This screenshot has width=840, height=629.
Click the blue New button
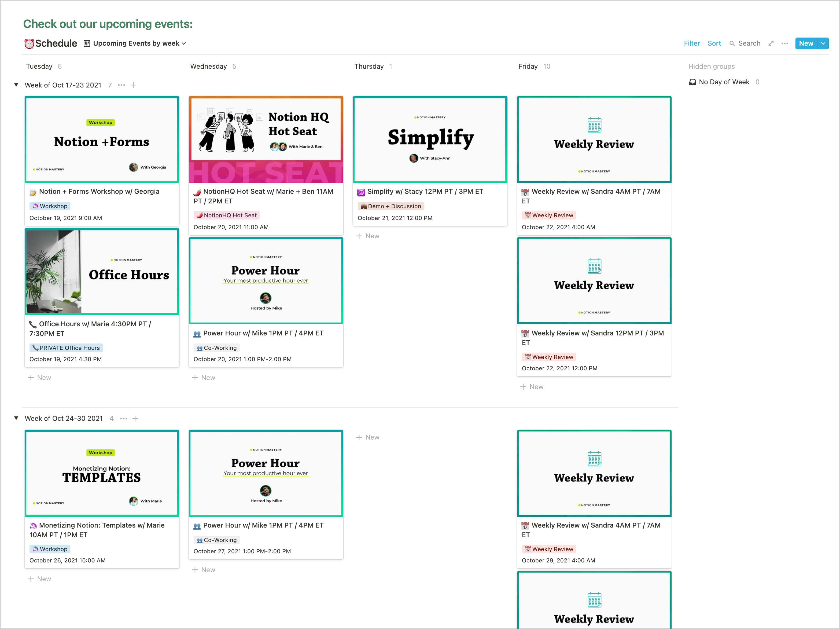click(806, 43)
